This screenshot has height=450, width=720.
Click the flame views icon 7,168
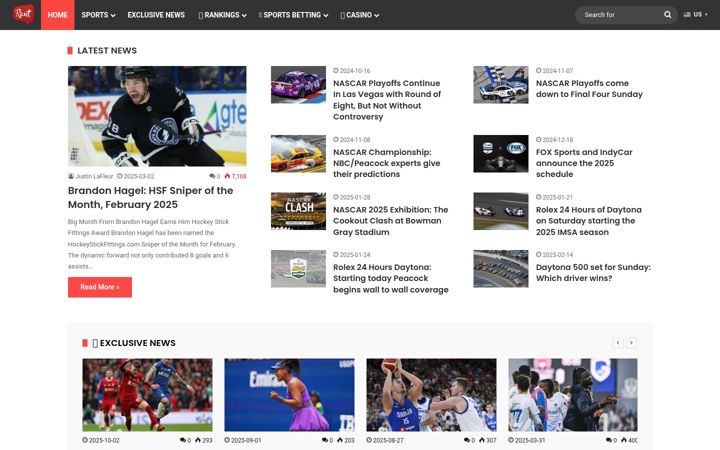(x=227, y=176)
